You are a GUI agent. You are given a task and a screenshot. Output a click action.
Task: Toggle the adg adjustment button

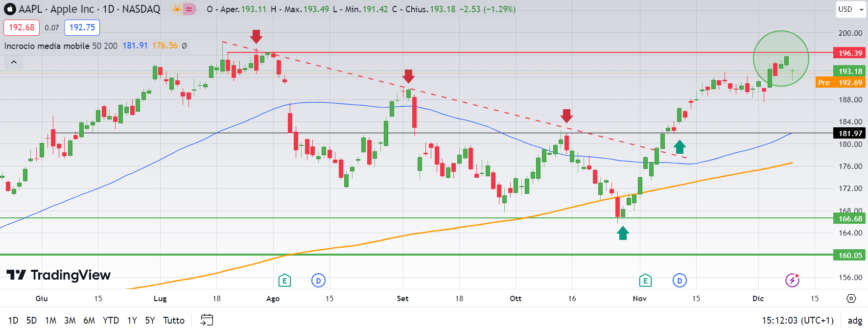pos(855,320)
